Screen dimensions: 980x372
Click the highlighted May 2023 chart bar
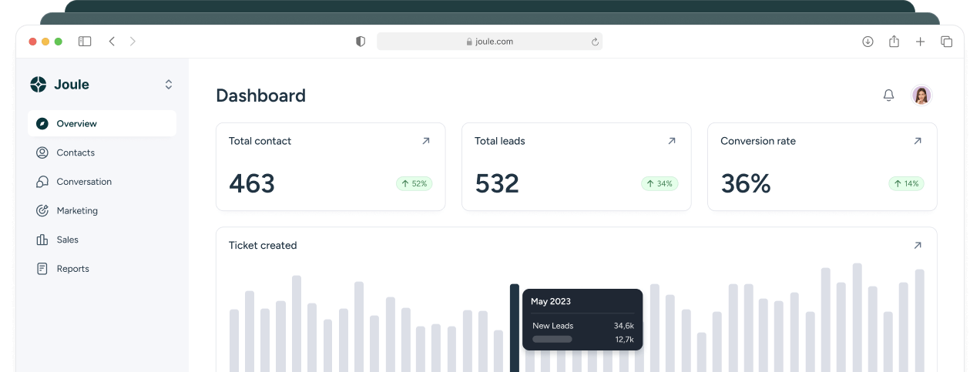515,327
